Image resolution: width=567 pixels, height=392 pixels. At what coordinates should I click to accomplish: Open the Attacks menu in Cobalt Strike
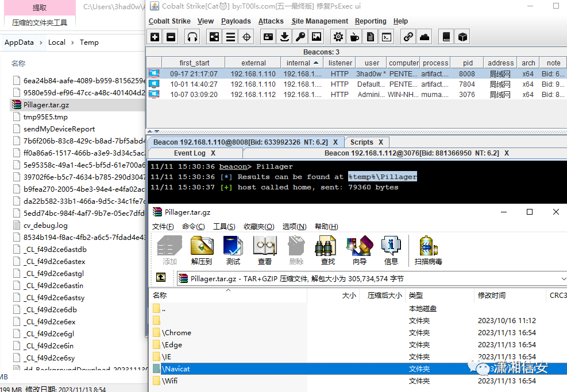(x=271, y=21)
